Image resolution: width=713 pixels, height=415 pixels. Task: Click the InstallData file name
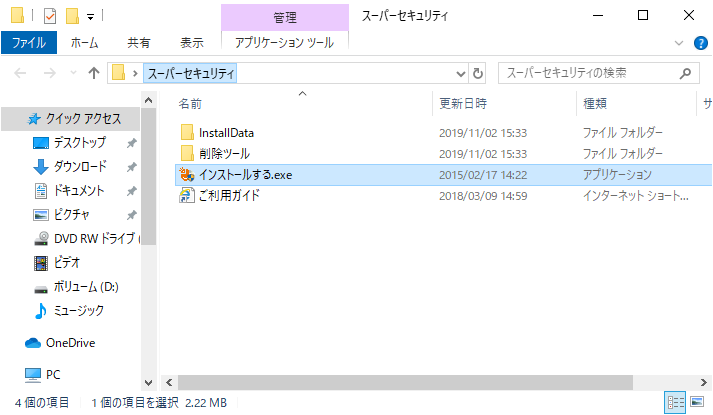[x=226, y=133]
